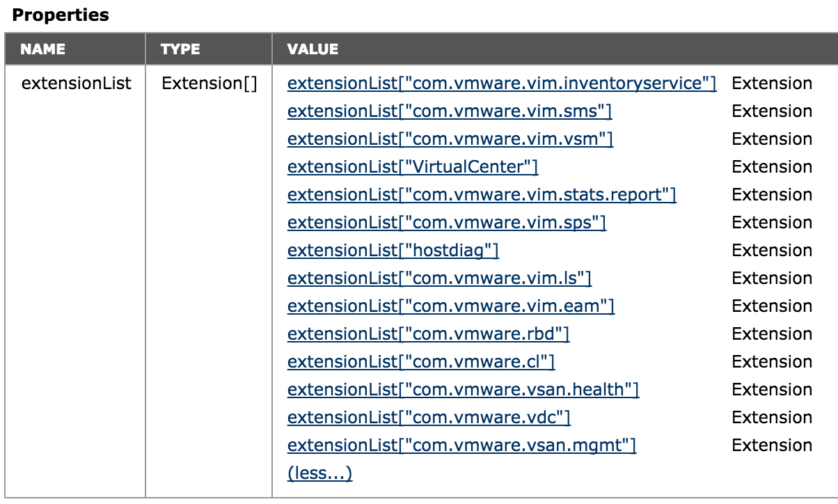Click the Extension[] type cell
Image resolution: width=838 pixels, height=504 pixels.
pos(209,84)
